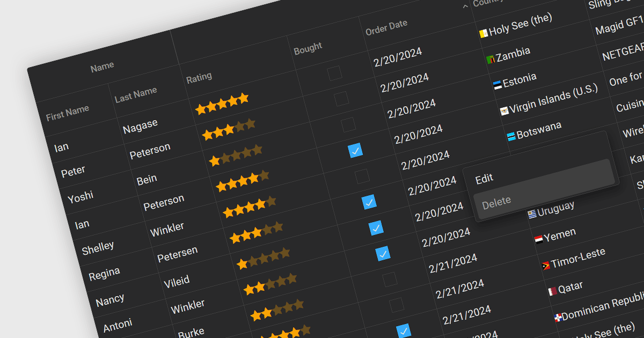Check the Bought box in the Holy See row

pyautogui.click(x=334, y=73)
